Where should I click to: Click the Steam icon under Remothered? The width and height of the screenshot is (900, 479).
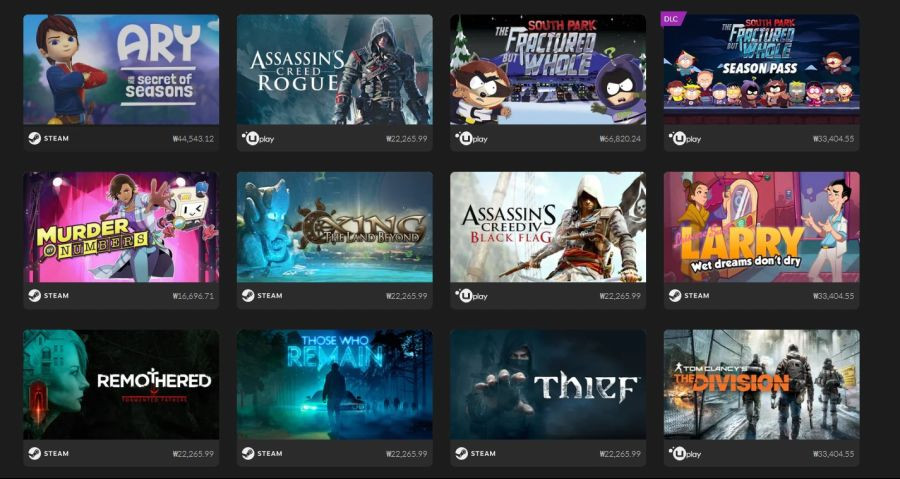tap(34, 453)
